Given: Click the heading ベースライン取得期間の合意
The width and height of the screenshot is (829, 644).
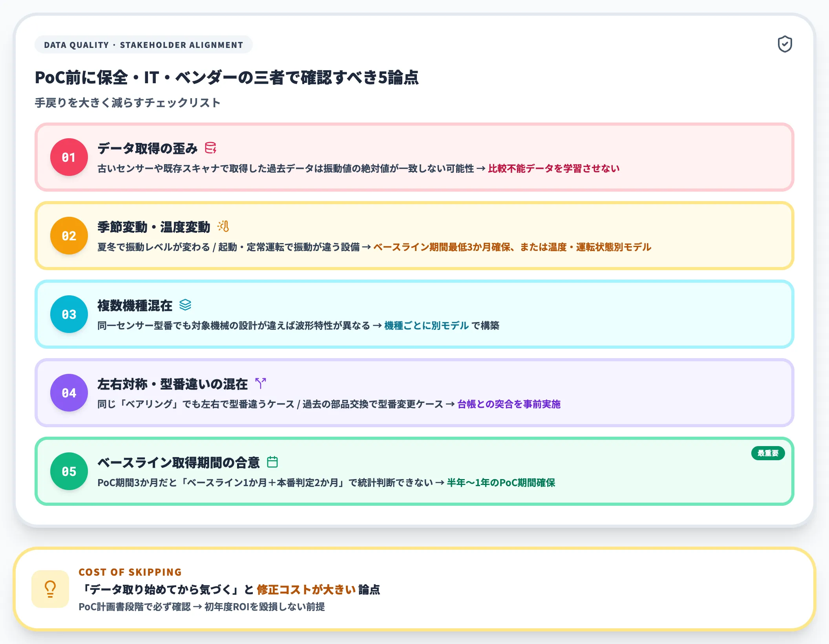Looking at the screenshot, I should tap(179, 463).
